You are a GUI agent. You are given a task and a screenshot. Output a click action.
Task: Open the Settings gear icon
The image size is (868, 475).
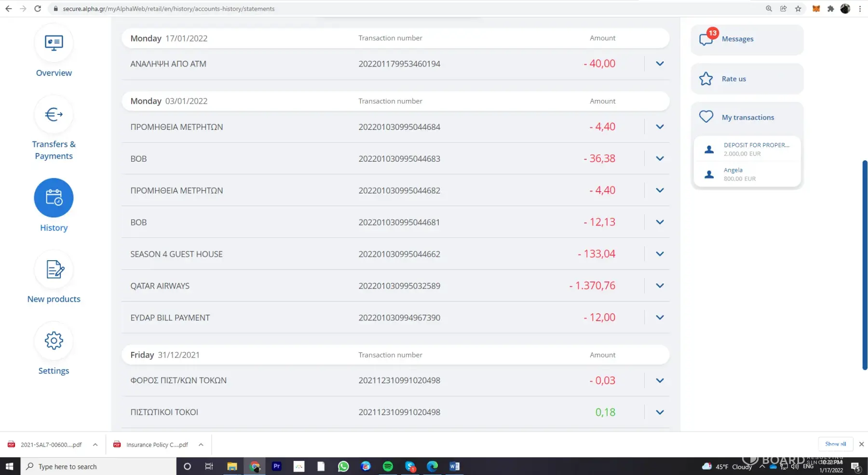[54, 341]
